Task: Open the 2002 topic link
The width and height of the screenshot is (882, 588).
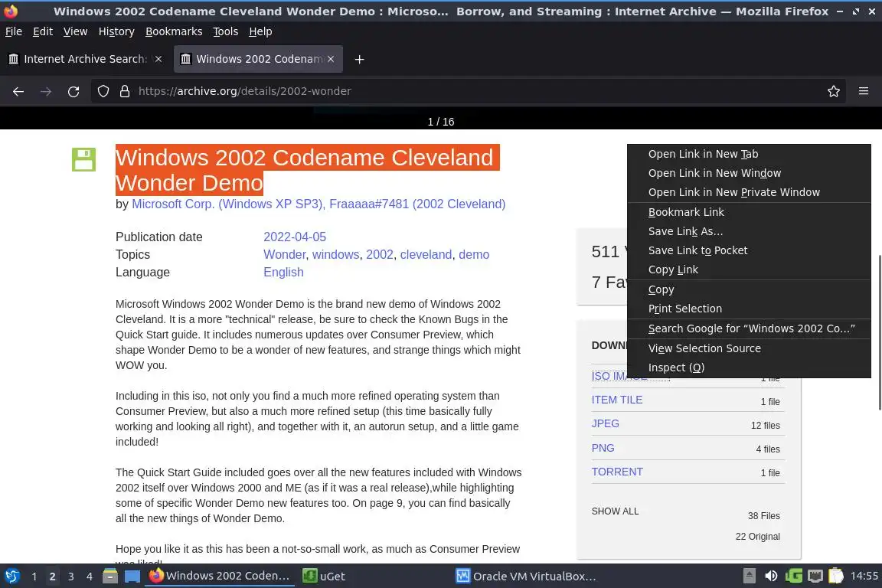Action: 380,254
